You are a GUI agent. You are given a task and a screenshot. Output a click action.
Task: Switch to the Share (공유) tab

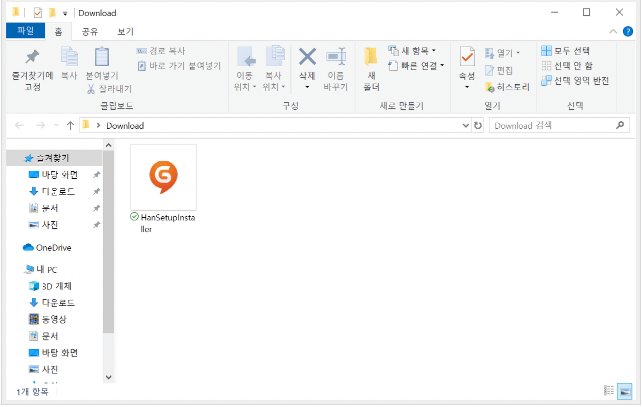click(x=90, y=32)
